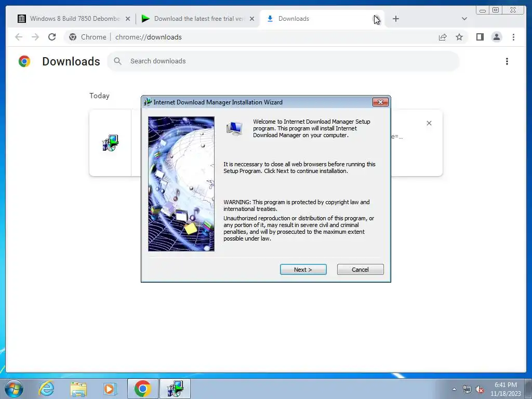
Task: Remove the download entry from the list
Action: [429, 123]
